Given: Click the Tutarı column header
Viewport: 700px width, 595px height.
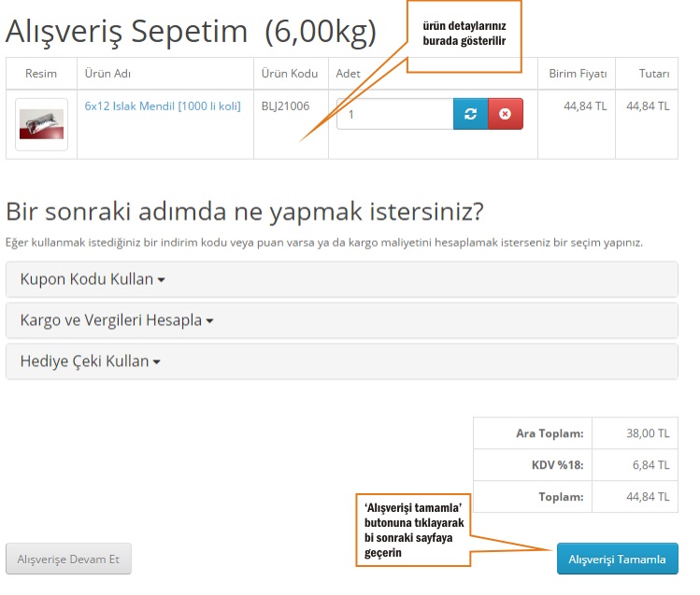Looking at the screenshot, I should pyautogui.click(x=653, y=74).
